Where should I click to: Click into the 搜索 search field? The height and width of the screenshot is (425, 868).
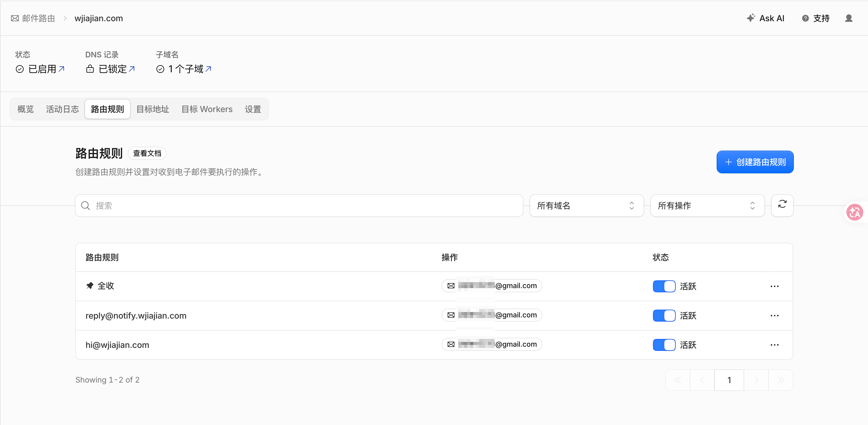click(x=299, y=205)
